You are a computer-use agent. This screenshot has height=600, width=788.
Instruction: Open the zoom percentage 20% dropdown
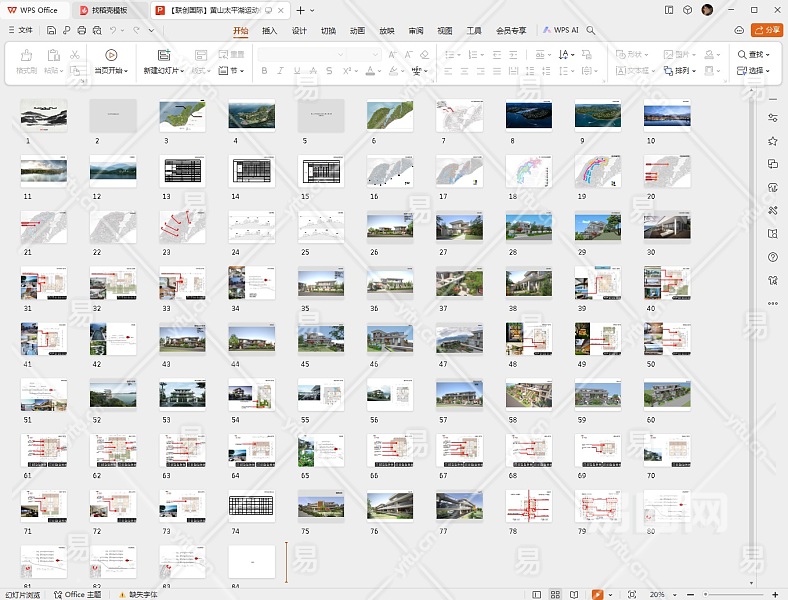[x=660, y=594]
